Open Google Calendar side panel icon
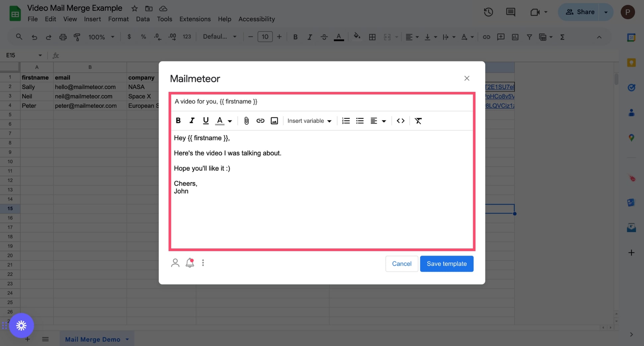This screenshot has width=644, height=346. point(631,37)
